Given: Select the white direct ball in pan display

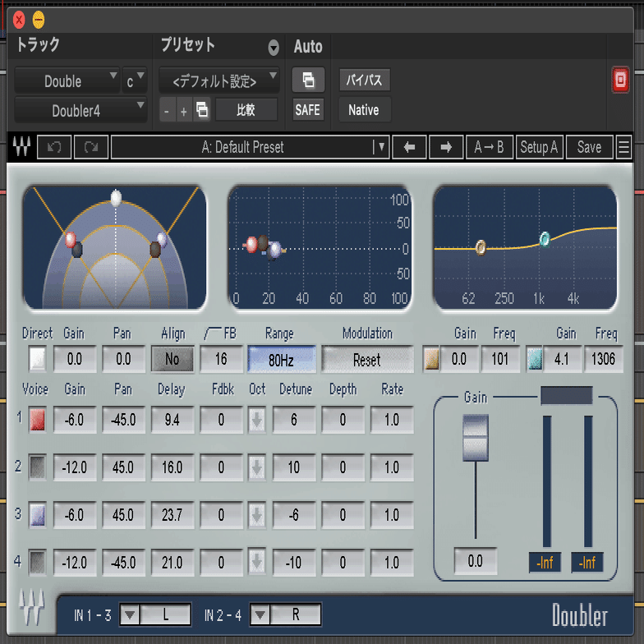Looking at the screenshot, I should (x=116, y=198).
